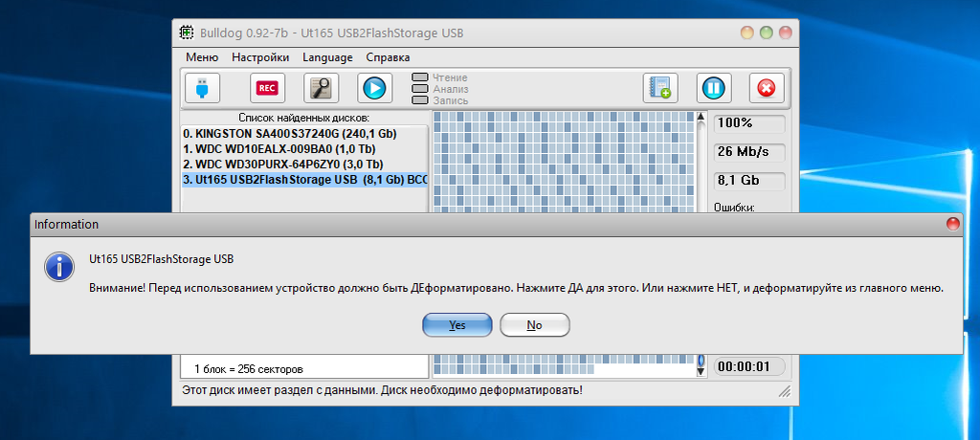Click the blue play toolbar button
Image resolution: width=980 pixels, height=440 pixels.
[375, 88]
